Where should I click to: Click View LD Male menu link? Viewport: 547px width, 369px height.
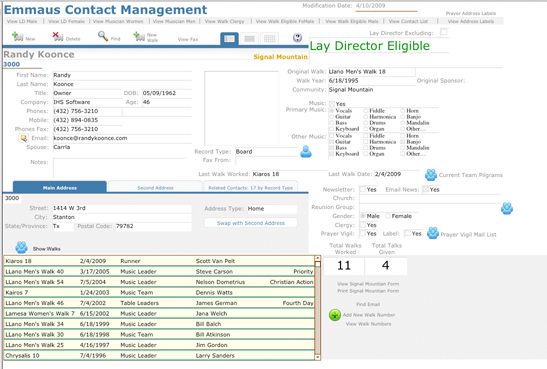click(x=22, y=21)
